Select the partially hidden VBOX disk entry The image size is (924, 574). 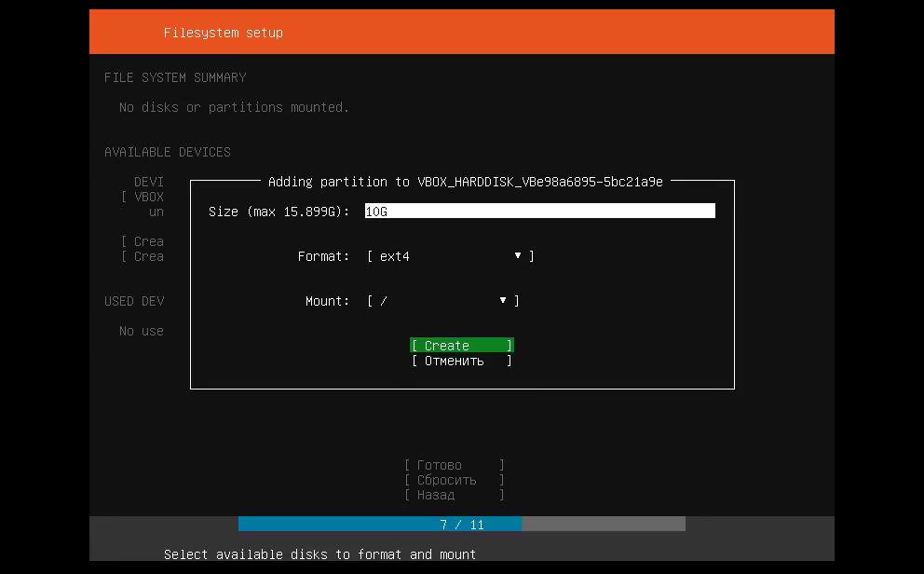click(146, 197)
